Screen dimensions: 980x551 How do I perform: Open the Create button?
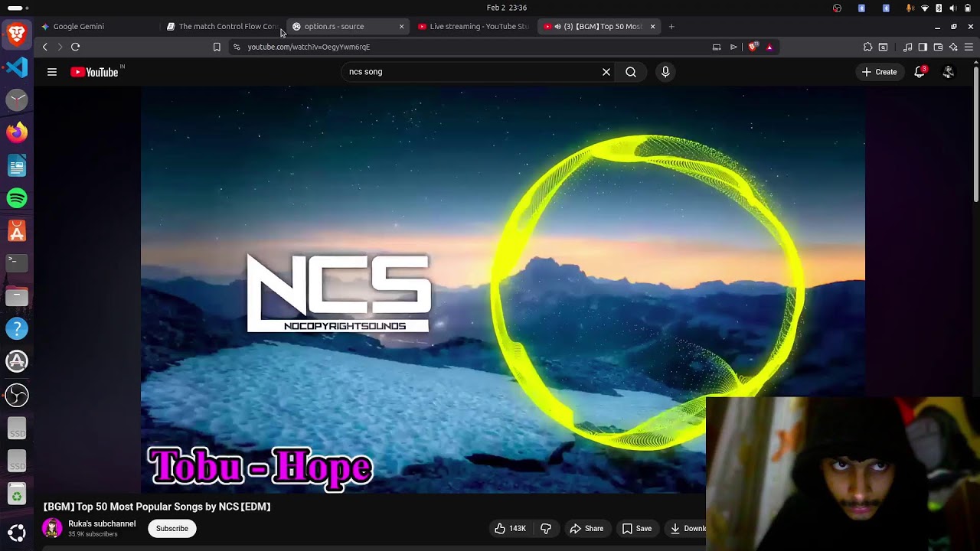point(879,72)
